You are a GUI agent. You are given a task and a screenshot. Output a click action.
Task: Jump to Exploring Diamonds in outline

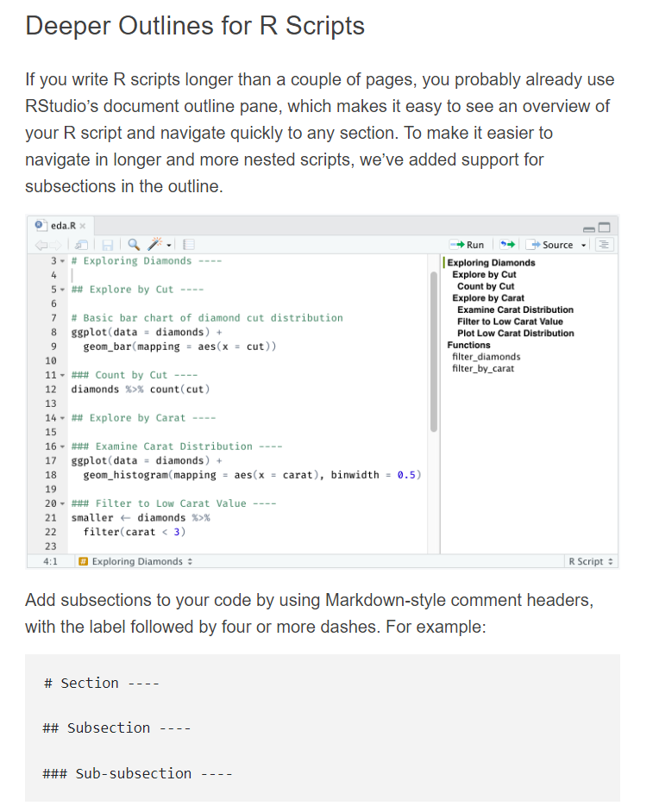[492, 263]
